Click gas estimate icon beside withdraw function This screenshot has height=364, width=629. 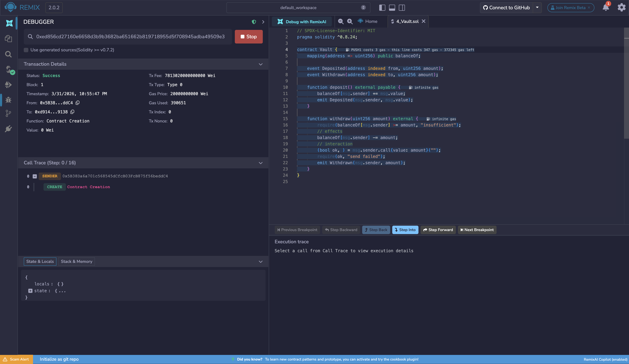(428, 119)
